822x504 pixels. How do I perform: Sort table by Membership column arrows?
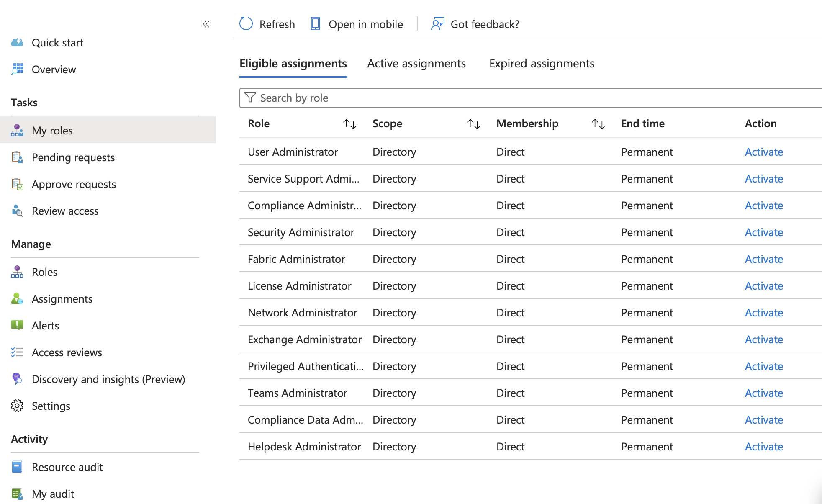pyautogui.click(x=599, y=124)
